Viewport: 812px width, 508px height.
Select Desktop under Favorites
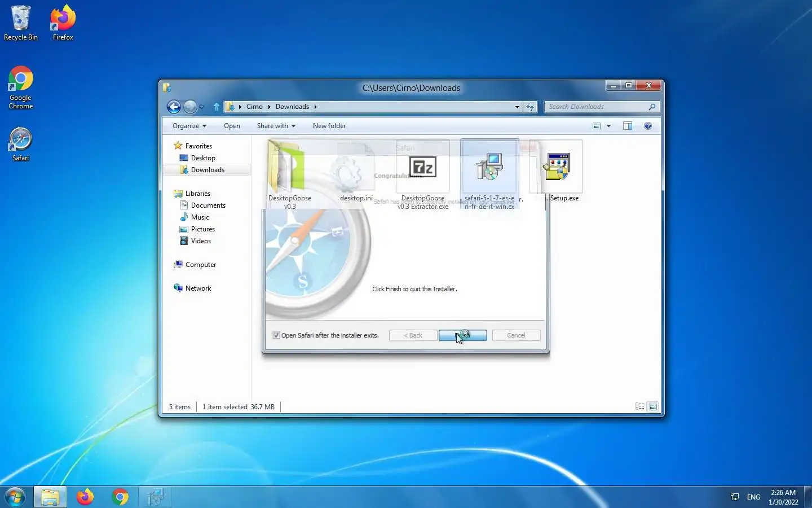(x=197, y=158)
